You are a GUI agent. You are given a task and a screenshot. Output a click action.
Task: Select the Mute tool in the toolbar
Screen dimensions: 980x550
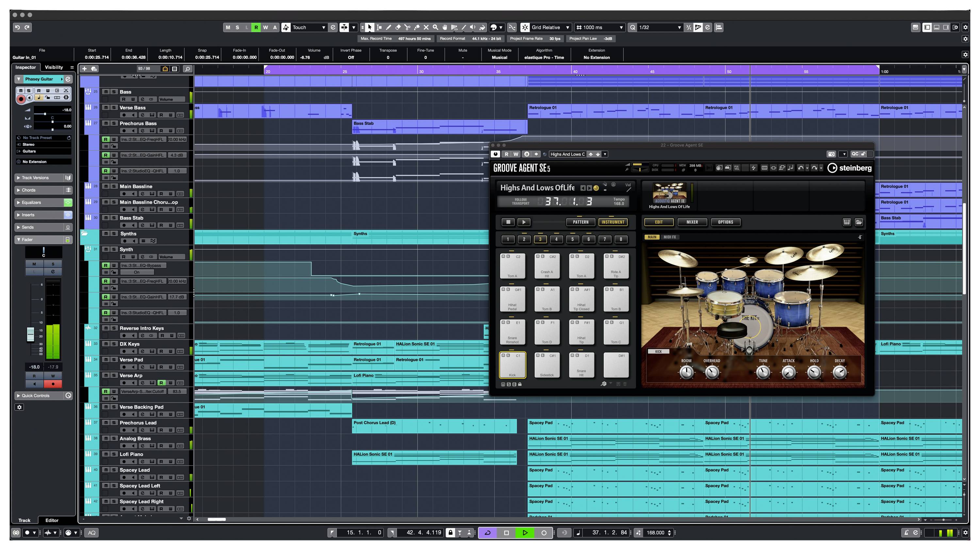tap(426, 27)
